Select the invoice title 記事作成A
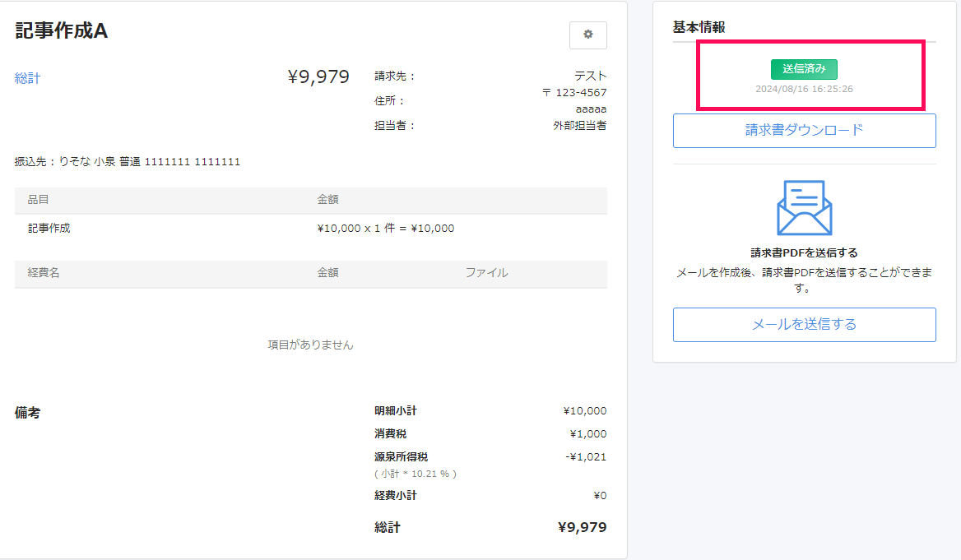The width and height of the screenshot is (961, 560). click(x=61, y=30)
